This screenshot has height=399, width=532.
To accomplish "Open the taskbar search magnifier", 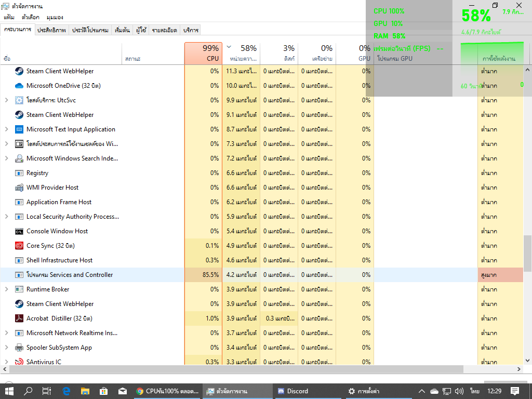I will coord(28,391).
